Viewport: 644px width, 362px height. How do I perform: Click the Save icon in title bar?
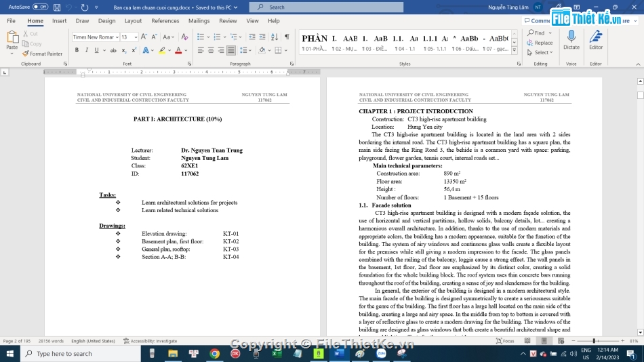pyautogui.click(x=57, y=7)
